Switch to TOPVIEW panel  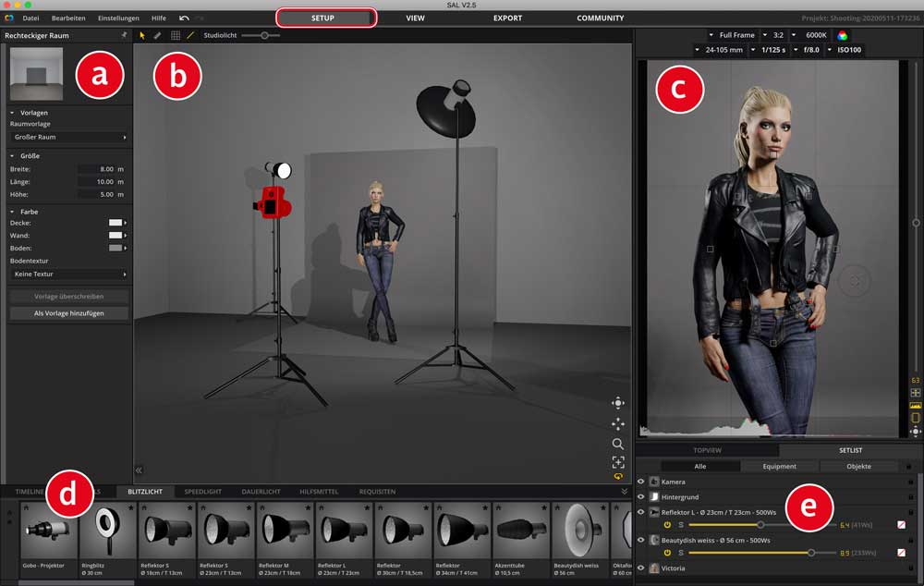click(x=707, y=450)
